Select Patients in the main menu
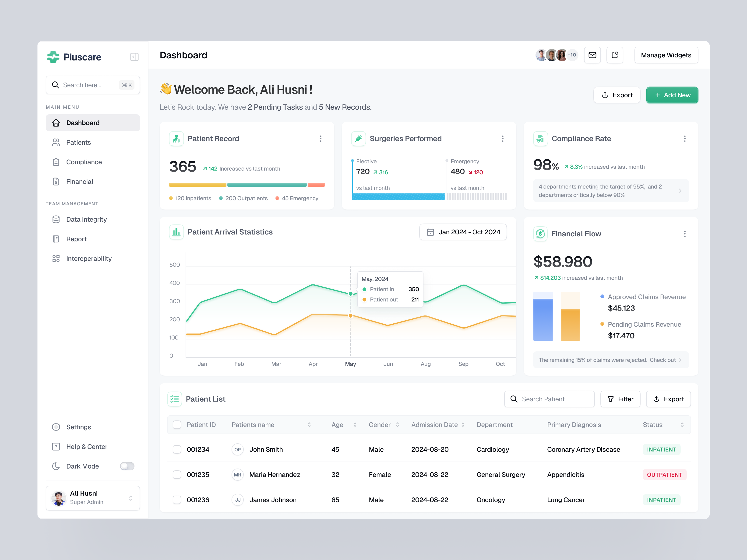 pos(79,142)
